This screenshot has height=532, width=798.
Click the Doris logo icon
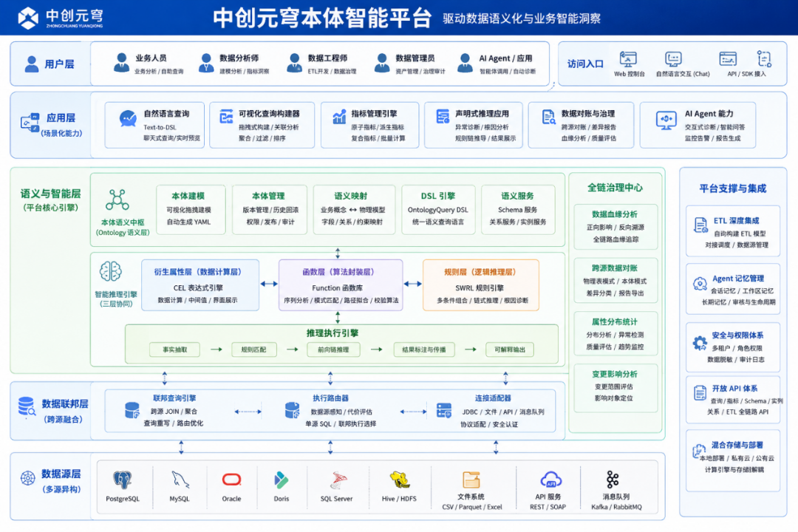pos(281,480)
